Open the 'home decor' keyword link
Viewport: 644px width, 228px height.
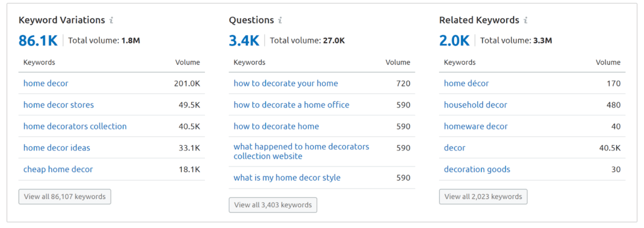(46, 84)
